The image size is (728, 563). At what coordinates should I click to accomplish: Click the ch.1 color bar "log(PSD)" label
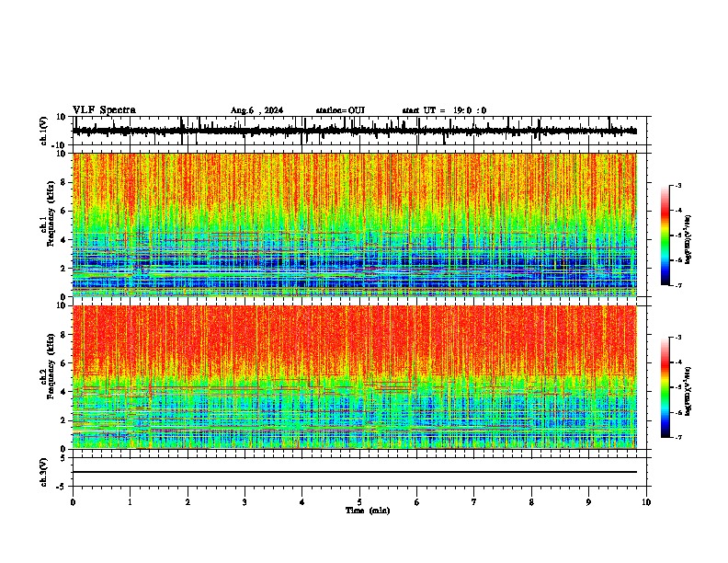click(688, 239)
